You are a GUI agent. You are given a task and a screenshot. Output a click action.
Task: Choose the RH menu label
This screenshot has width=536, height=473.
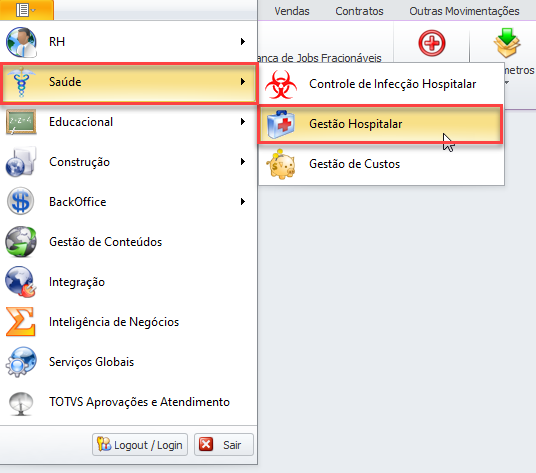coord(57,42)
